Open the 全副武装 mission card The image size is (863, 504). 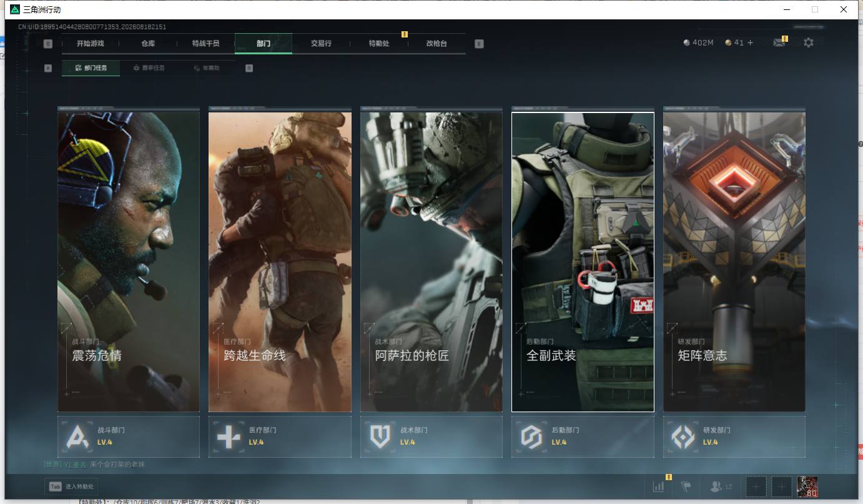pos(583,262)
